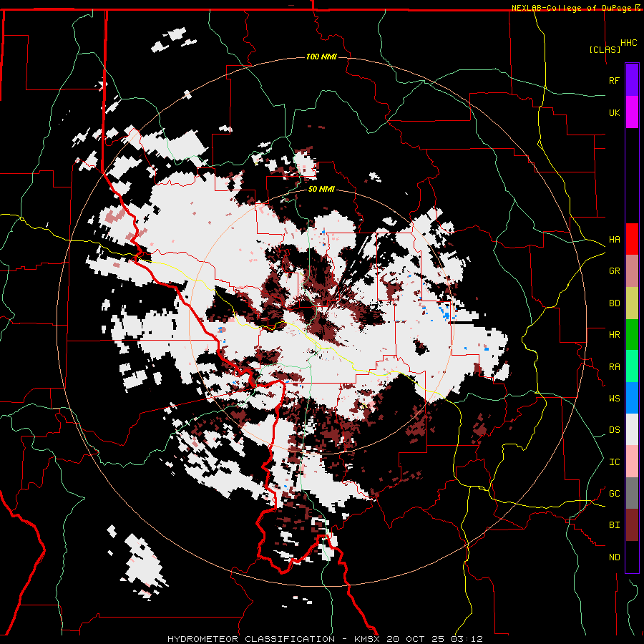Click the IC legend label
The image size is (644, 644).
(614, 462)
